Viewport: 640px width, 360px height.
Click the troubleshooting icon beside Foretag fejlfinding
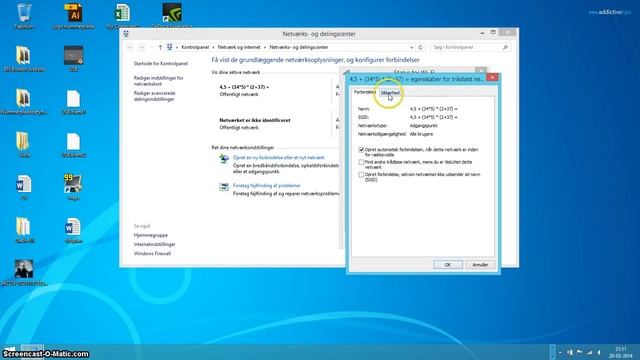224,187
